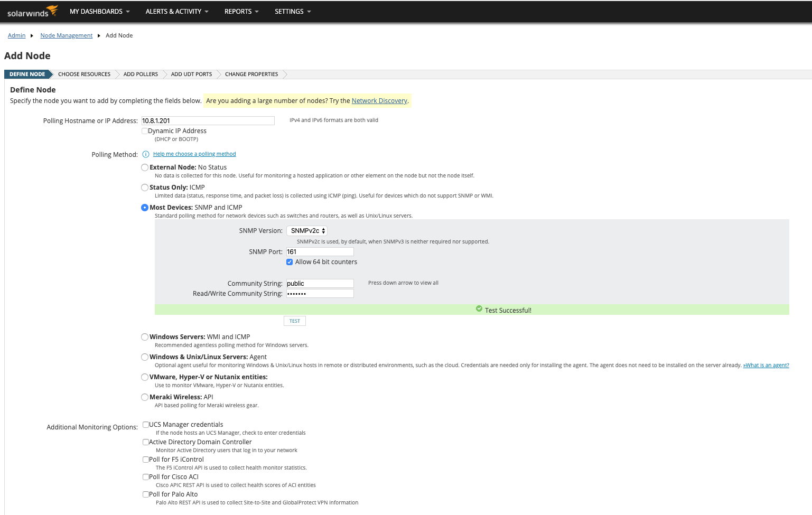
Task: Click the breadcrumb arrow after Node Management
Action: [99, 36]
